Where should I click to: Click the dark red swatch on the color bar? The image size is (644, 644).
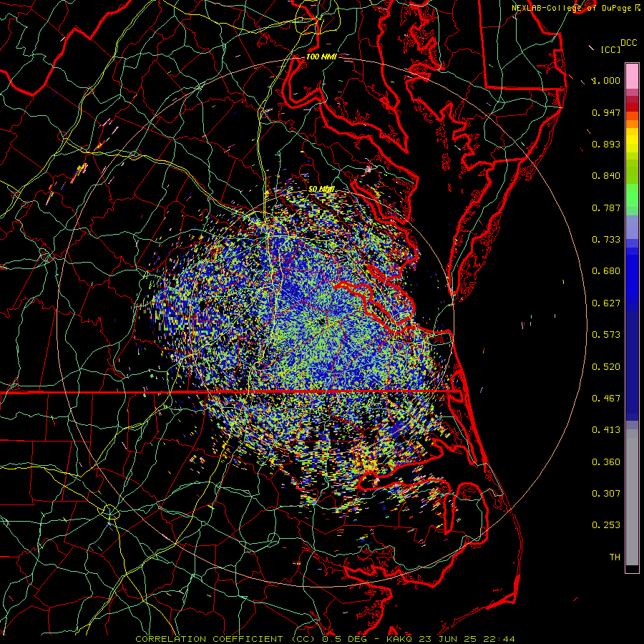pos(632,99)
